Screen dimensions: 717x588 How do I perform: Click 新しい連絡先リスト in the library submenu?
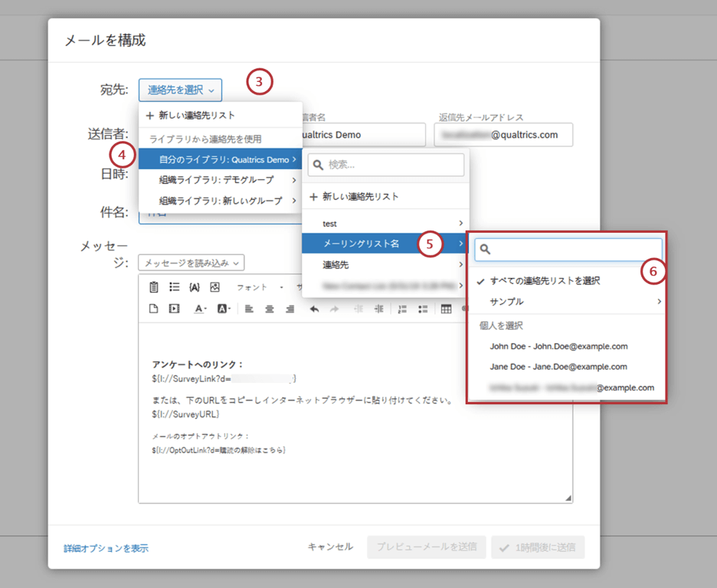point(385,197)
